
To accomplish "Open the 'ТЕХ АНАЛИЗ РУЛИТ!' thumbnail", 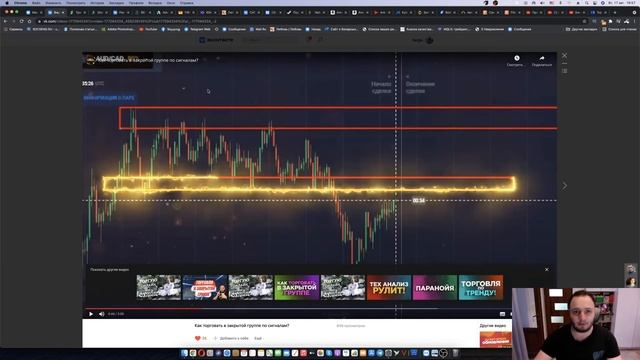I will [x=389, y=287].
